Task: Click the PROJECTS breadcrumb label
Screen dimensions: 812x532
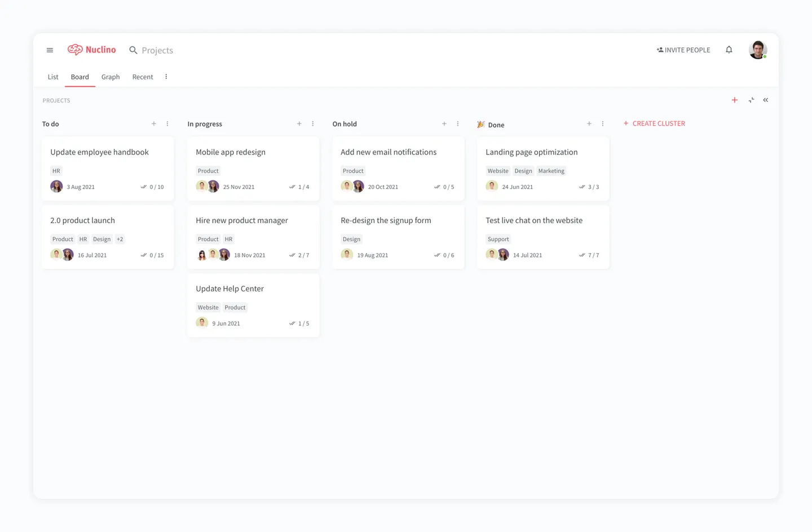Action: coord(56,100)
